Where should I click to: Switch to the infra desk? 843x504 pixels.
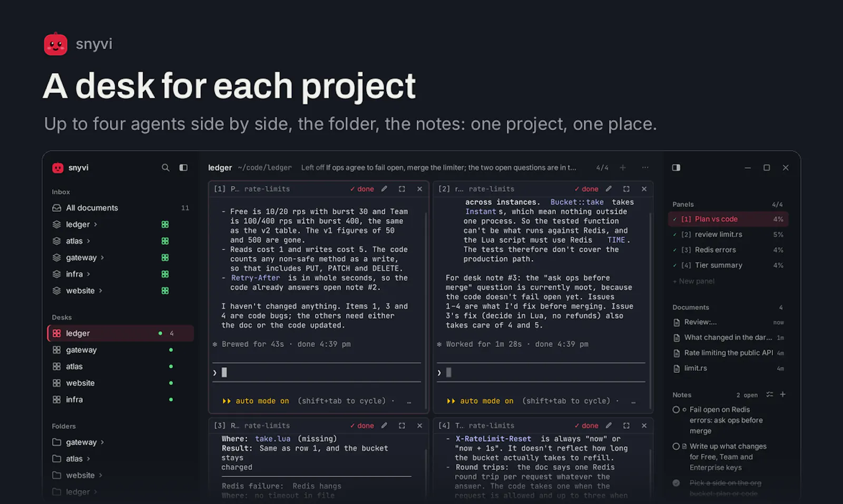click(121, 400)
